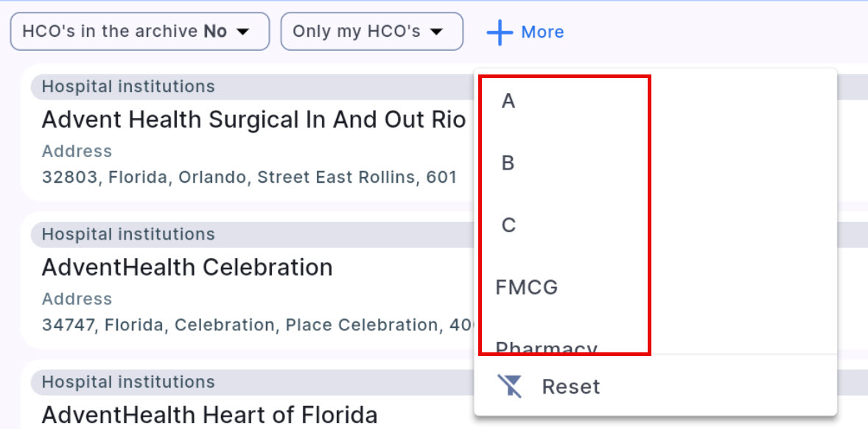
Task: Select the filter-reset icon beside Reset
Action: point(510,386)
